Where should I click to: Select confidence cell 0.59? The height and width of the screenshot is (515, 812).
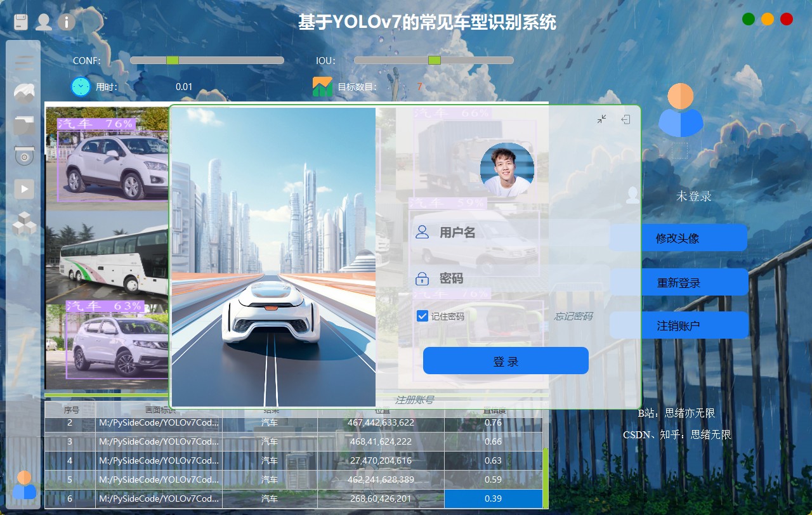[x=493, y=479]
